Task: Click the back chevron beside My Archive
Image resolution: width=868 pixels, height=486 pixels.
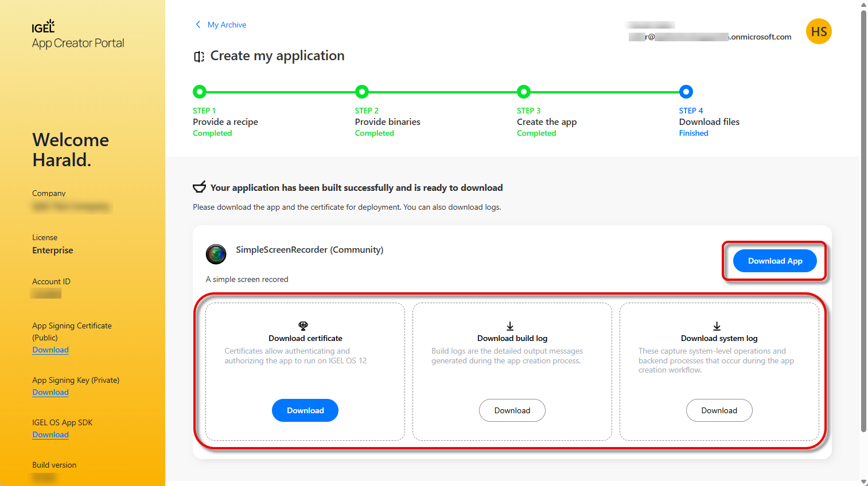Action: pos(198,25)
